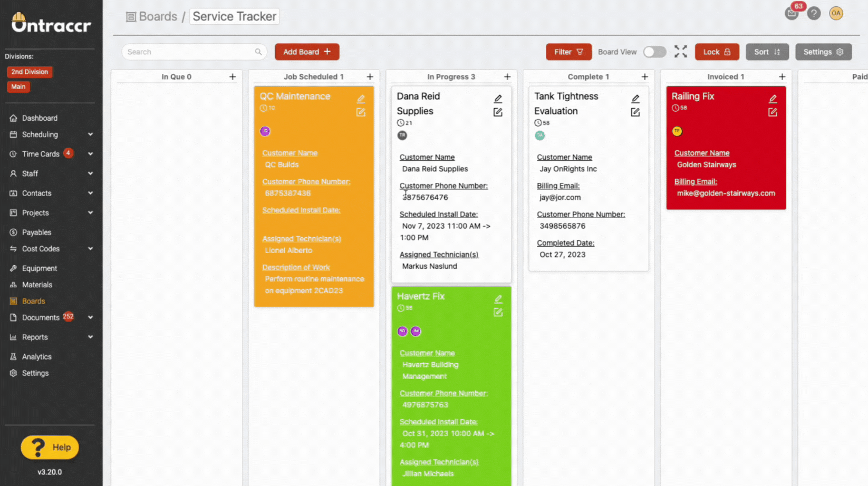Expand the Time Cards submenu
868x486 pixels.
(90, 154)
